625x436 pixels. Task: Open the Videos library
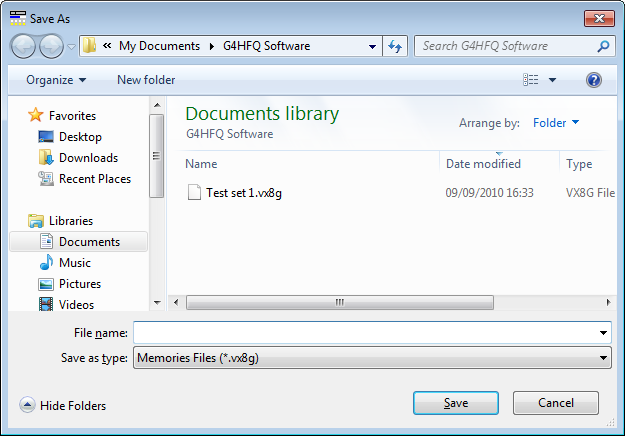(x=76, y=305)
